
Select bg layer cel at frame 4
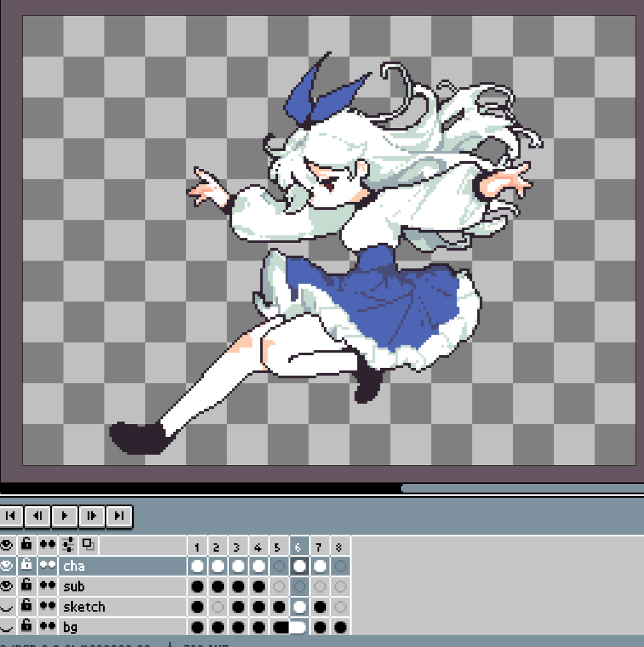pos(258,627)
